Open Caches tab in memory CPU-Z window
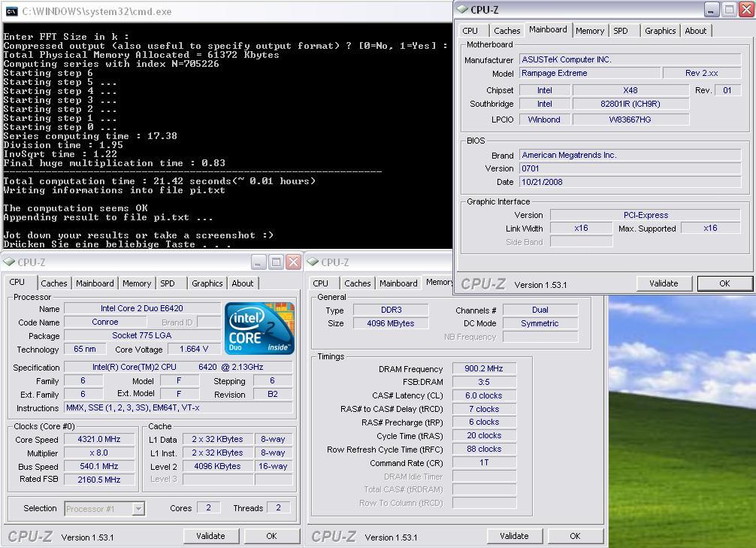This screenshot has width=756, height=548. tap(358, 283)
